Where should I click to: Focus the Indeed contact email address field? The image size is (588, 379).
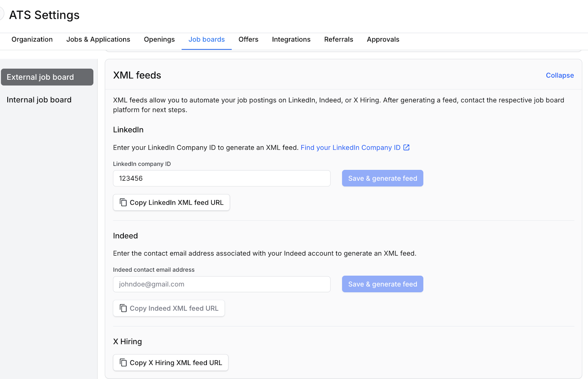[222, 284]
